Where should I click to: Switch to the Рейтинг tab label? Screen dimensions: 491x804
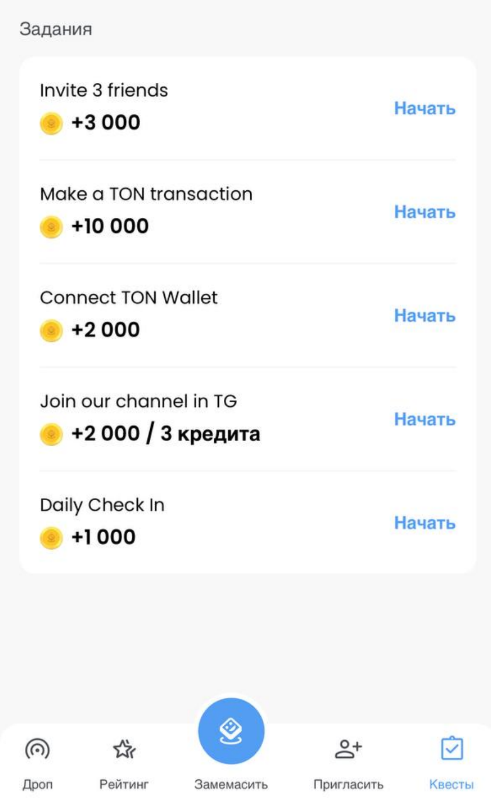(124, 785)
